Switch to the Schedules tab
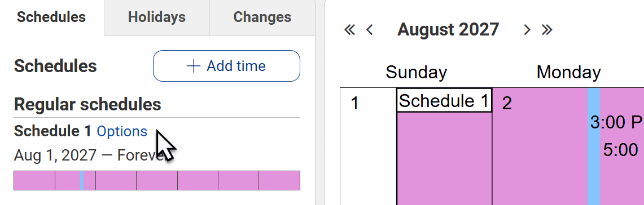 (x=52, y=17)
